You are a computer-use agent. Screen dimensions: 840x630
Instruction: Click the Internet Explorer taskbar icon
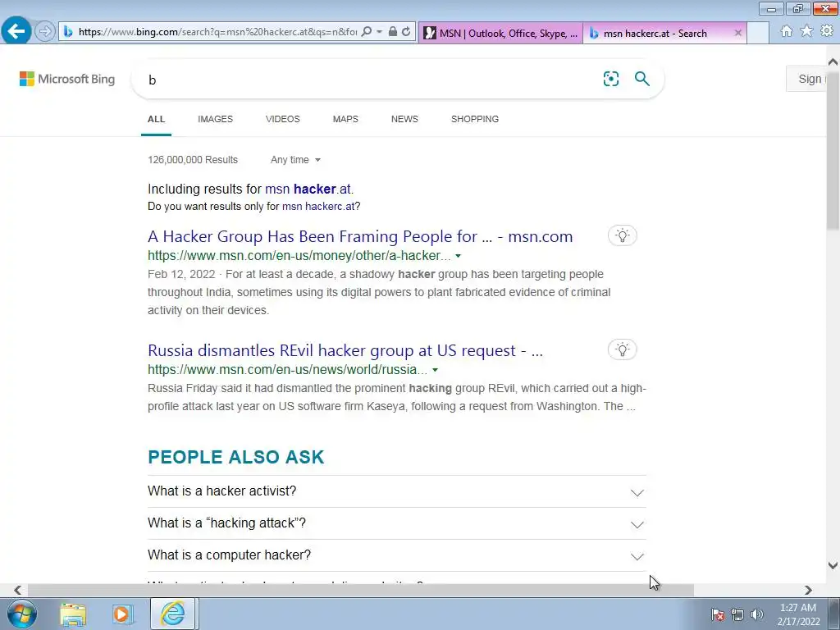173,614
